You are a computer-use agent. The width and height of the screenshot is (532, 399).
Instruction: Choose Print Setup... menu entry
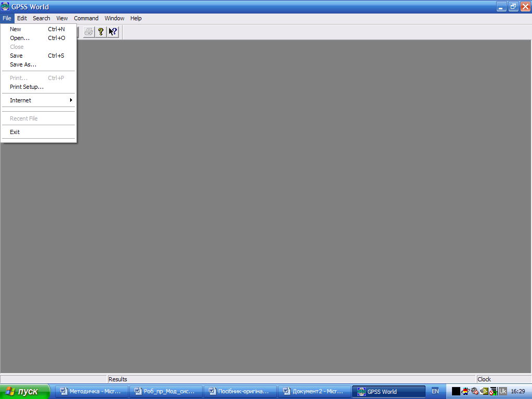(38, 87)
